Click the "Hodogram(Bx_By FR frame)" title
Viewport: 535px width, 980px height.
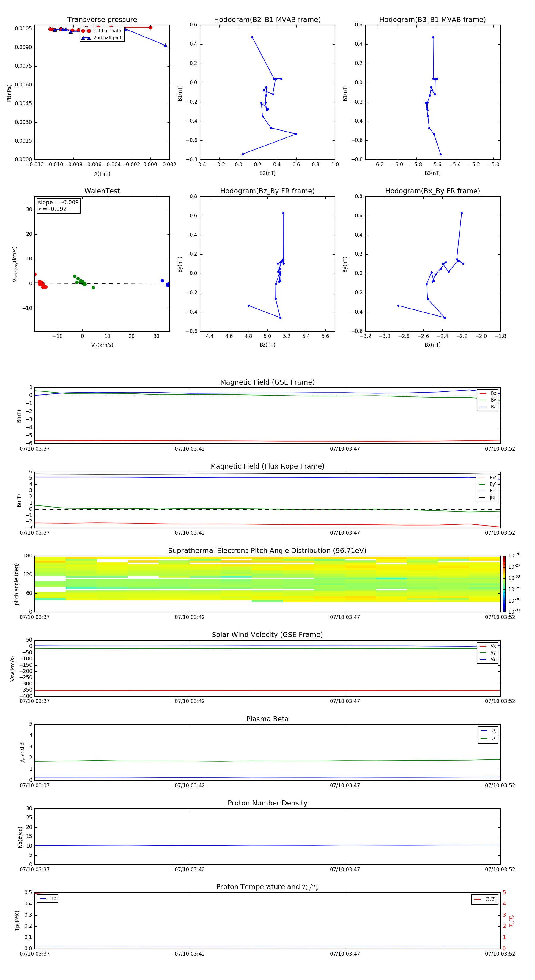point(432,191)
